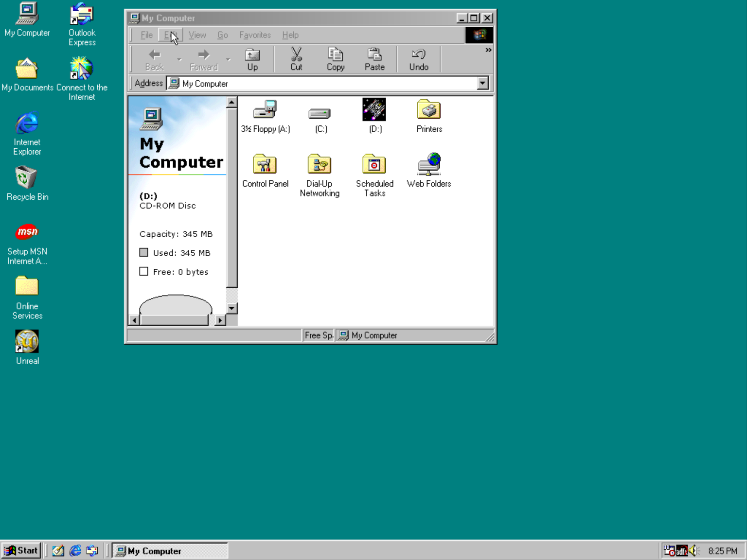Click the info pane scroll right arrow
The image size is (747, 560).
coord(220,320)
